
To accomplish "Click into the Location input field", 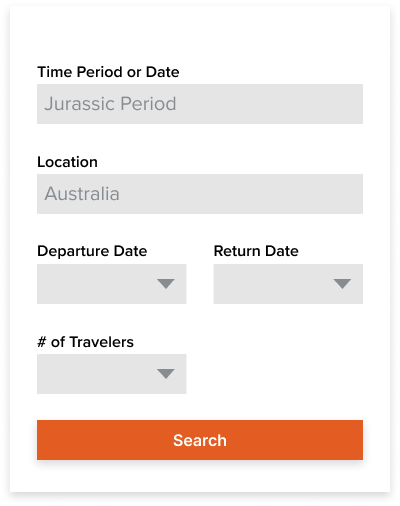I will click(x=200, y=194).
